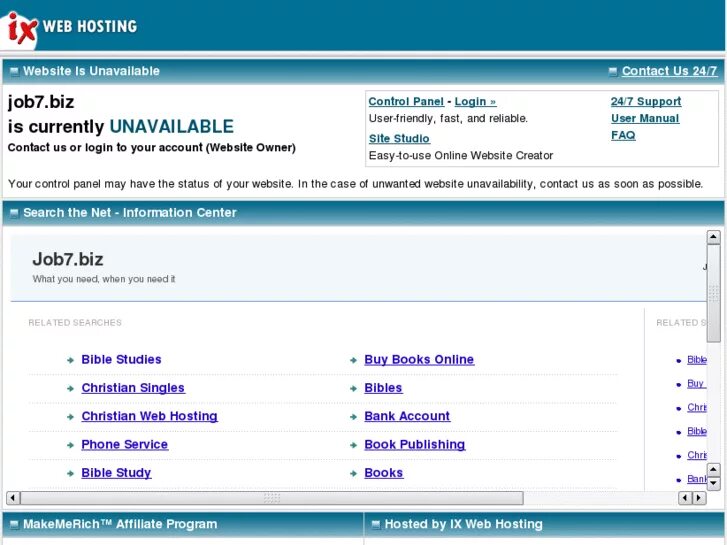This screenshot has height=545, width=727.
Task: Click the RELATED SEARCHES label
Action: [75, 322]
